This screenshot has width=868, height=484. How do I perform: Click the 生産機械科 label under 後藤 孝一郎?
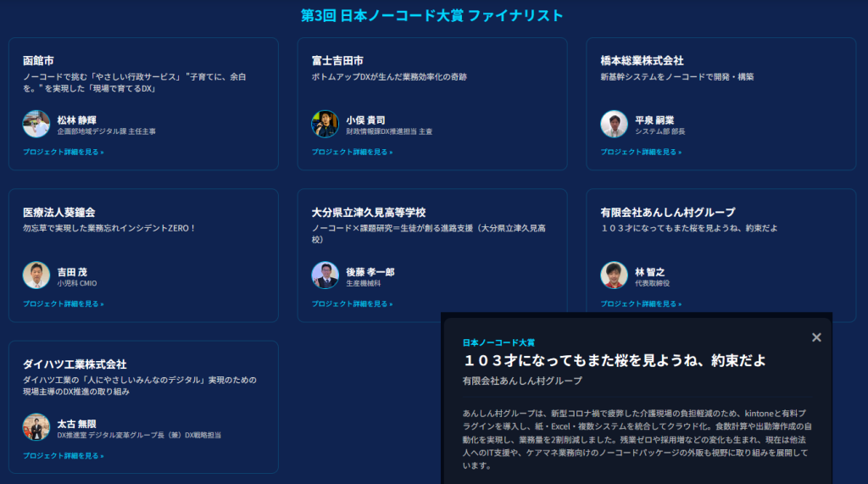pyautogui.click(x=363, y=283)
